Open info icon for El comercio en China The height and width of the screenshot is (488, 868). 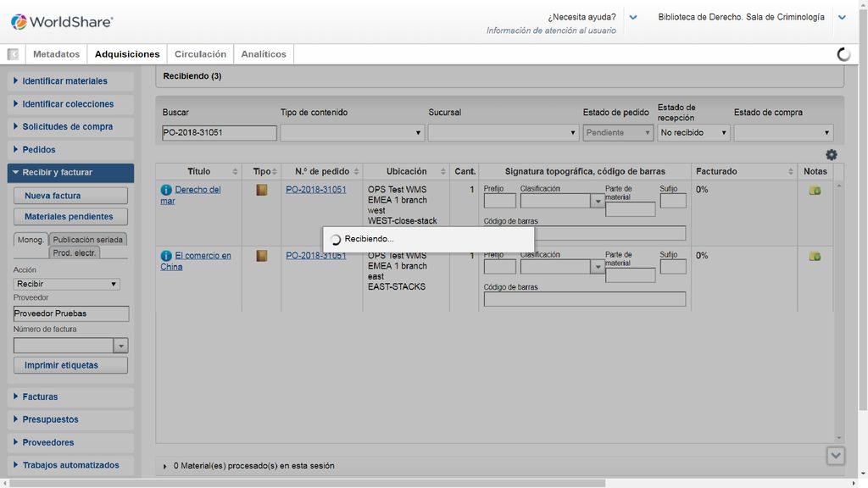166,256
